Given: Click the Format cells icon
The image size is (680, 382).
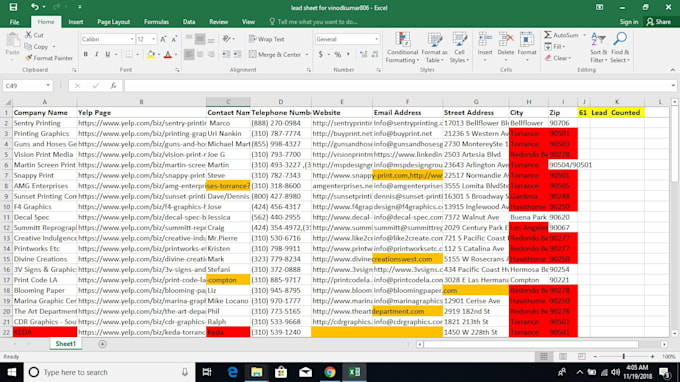Looking at the screenshot, I should click(527, 40).
